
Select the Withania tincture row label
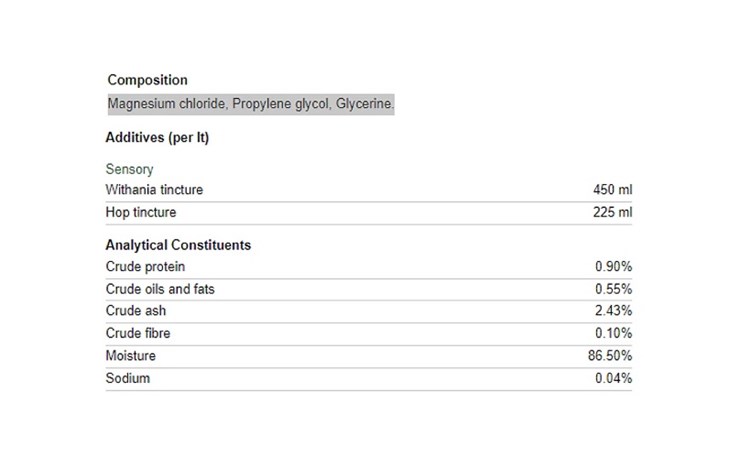154,190
